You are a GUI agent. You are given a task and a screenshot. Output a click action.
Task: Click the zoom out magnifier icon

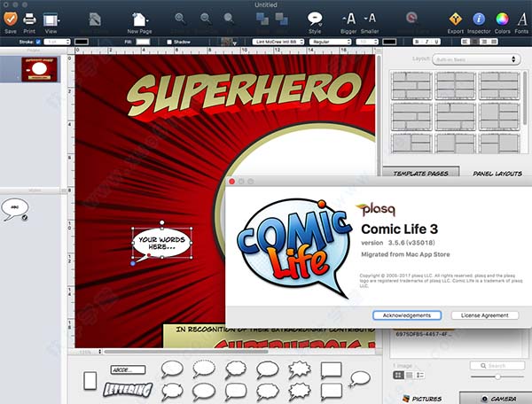206,19
